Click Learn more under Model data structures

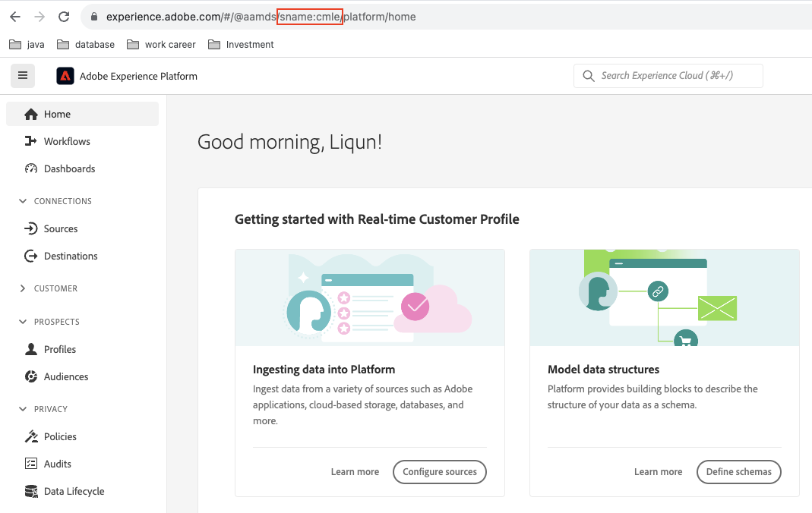click(659, 471)
